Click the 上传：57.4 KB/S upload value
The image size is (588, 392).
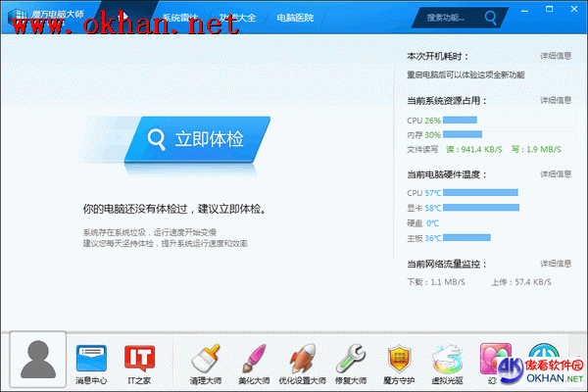click(x=521, y=282)
